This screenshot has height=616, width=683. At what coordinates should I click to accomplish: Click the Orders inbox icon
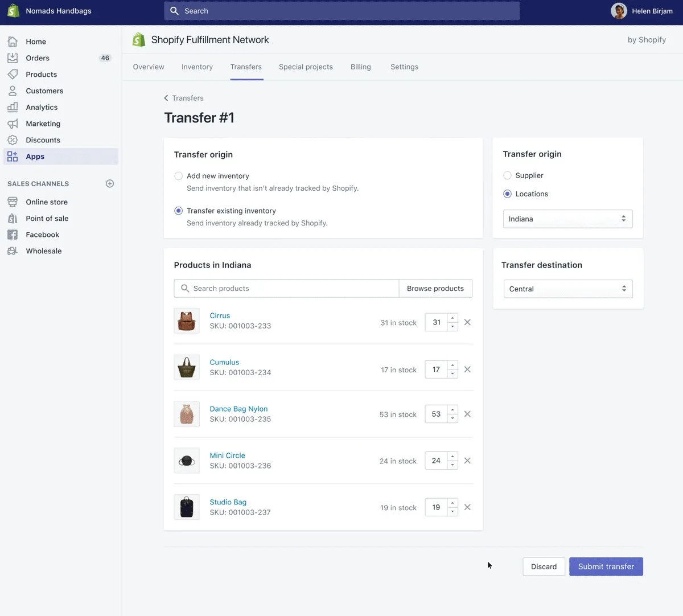tap(13, 58)
